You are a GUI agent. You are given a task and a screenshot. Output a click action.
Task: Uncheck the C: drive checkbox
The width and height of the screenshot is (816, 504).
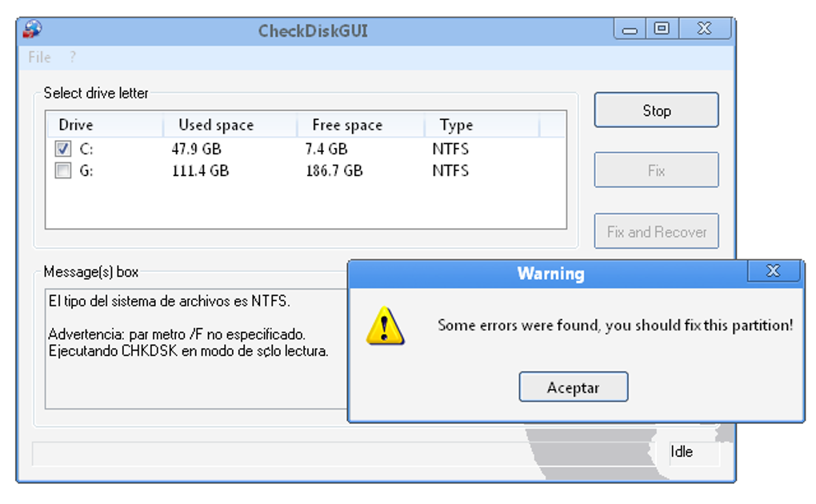pos(63,149)
